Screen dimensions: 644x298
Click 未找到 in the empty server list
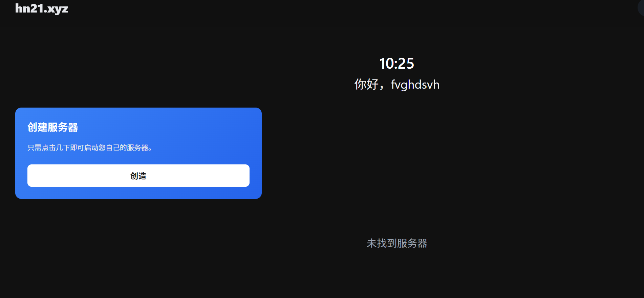pos(382,243)
